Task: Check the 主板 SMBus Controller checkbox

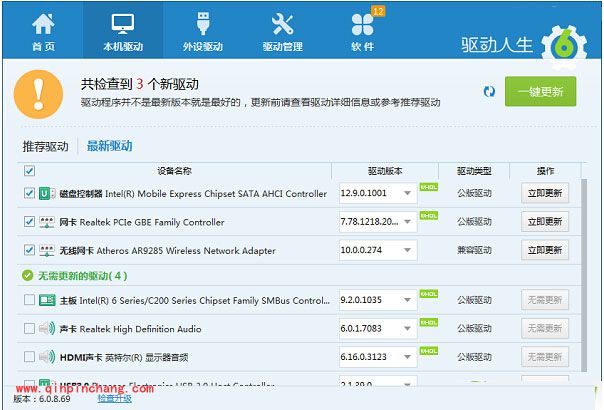Action: pos(29,300)
